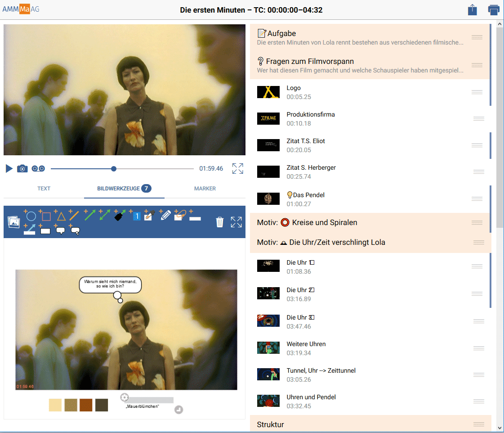The height and width of the screenshot is (433, 504).
Task: Delete the selected item with the trash icon
Action: (219, 222)
